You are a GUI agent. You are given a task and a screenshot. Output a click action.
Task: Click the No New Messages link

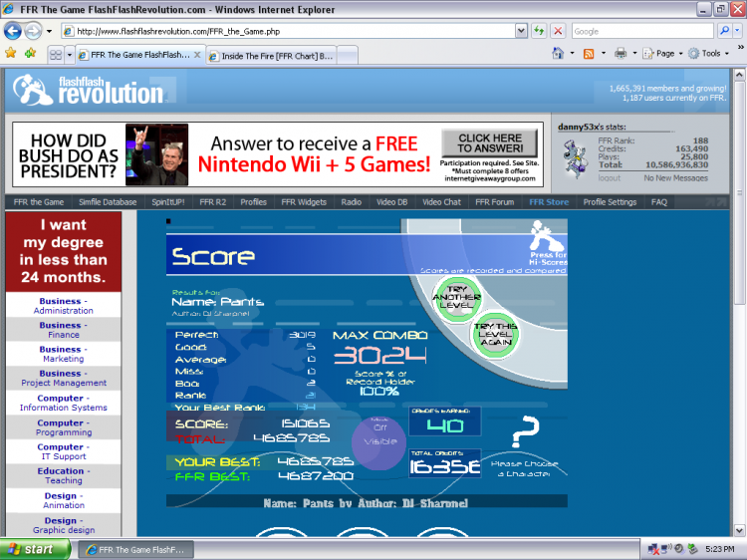tap(675, 177)
